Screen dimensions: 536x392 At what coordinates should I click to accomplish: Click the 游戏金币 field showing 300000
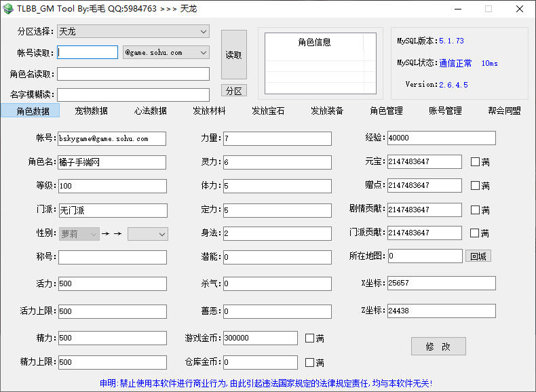tap(261, 338)
